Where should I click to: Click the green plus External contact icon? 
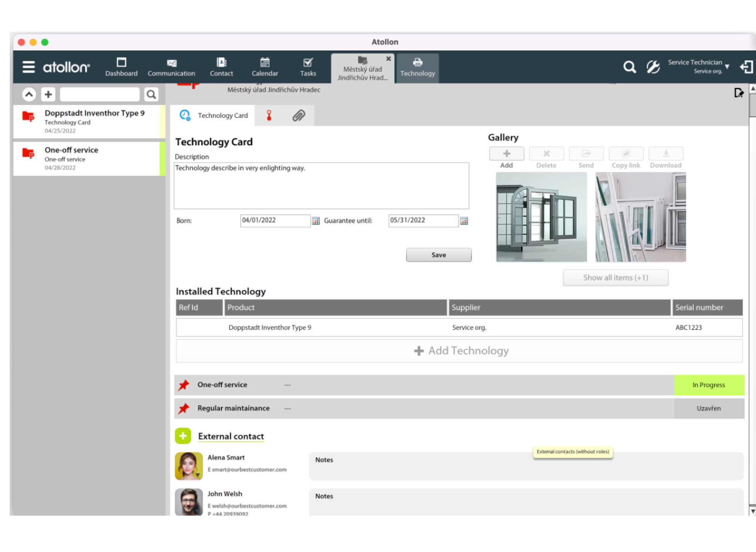point(183,436)
